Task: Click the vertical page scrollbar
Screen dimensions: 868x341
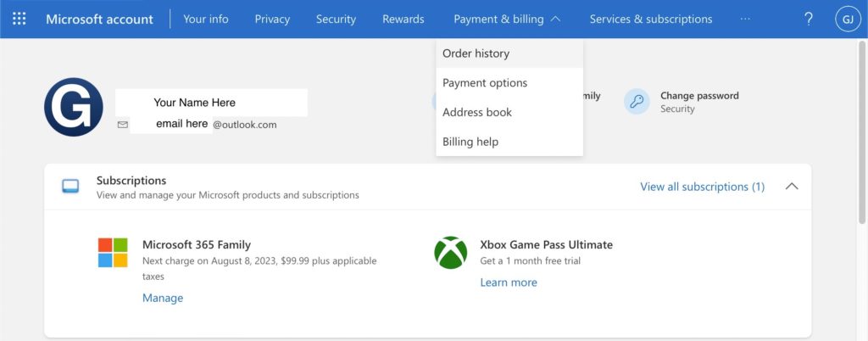Action: pos(861,133)
